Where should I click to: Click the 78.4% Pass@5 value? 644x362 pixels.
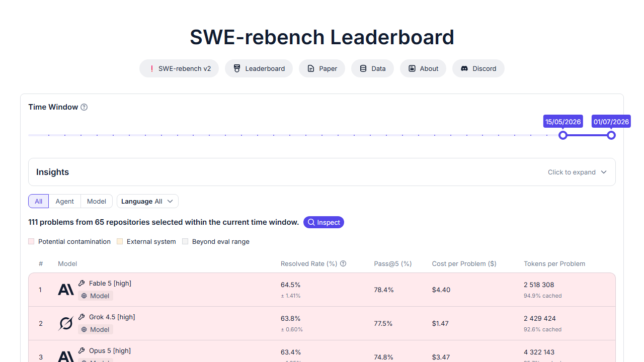pyautogui.click(x=384, y=290)
